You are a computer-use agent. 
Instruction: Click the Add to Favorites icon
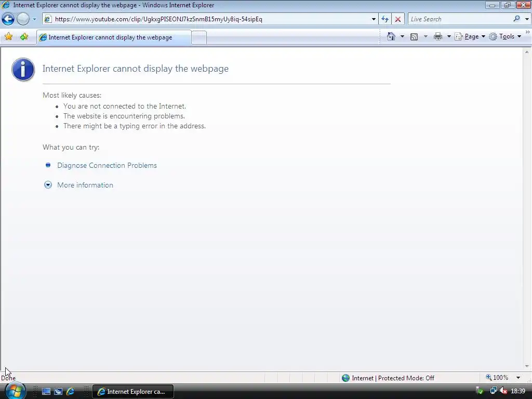[24, 37]
